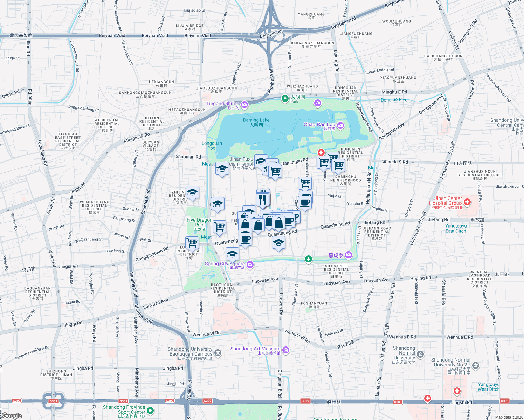Click a shopping bag marker on Quancheng Rd
Image resolution: width=524 pixels, height=420 pixels.
(278, 223)
